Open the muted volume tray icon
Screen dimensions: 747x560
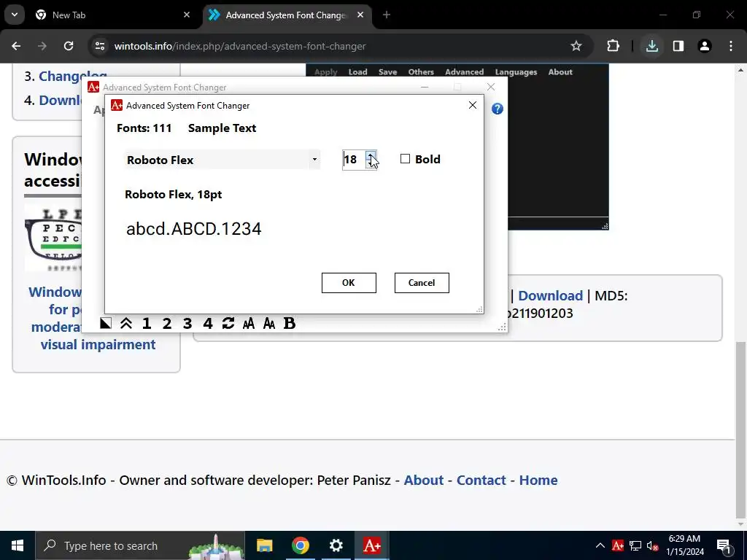pyautogui.click(x=653, y=546)
